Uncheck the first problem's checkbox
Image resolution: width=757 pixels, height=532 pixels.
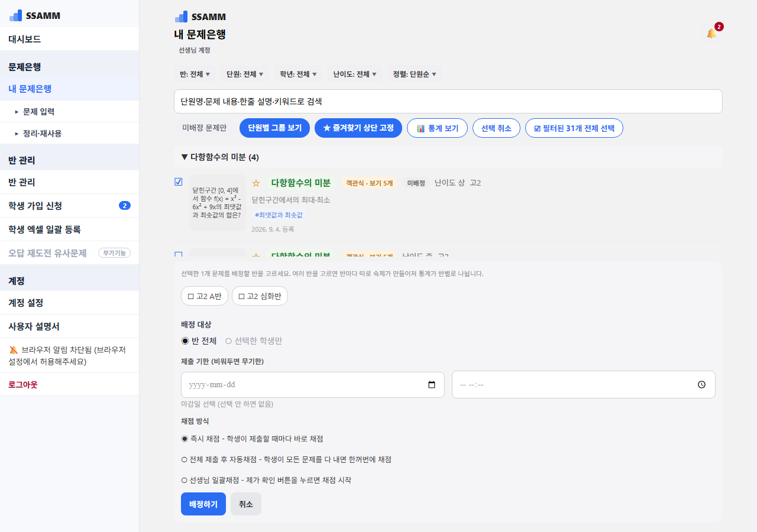coord(179,182)
